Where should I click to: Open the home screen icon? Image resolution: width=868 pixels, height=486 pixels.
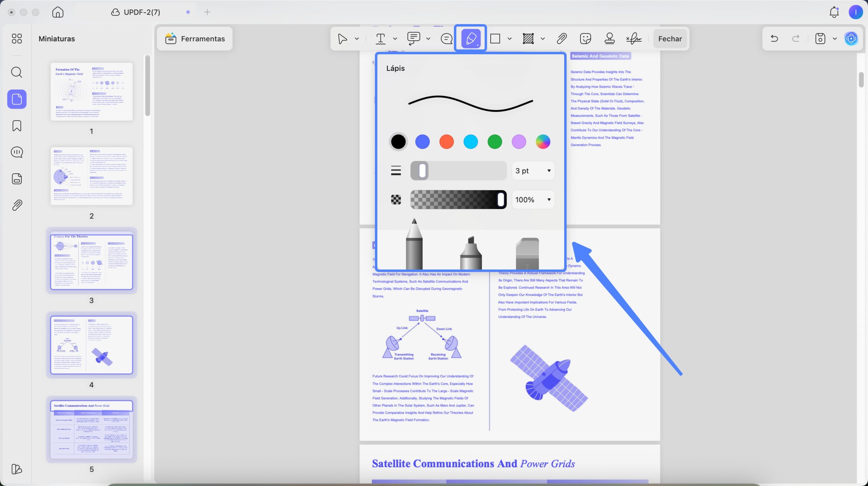pos(58,12)
